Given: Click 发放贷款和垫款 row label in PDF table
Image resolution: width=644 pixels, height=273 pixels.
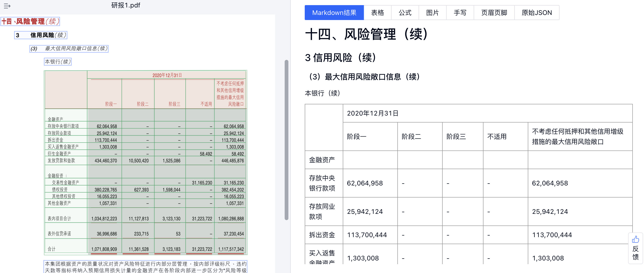Looking at the screenshot, I should coord(61,160).
